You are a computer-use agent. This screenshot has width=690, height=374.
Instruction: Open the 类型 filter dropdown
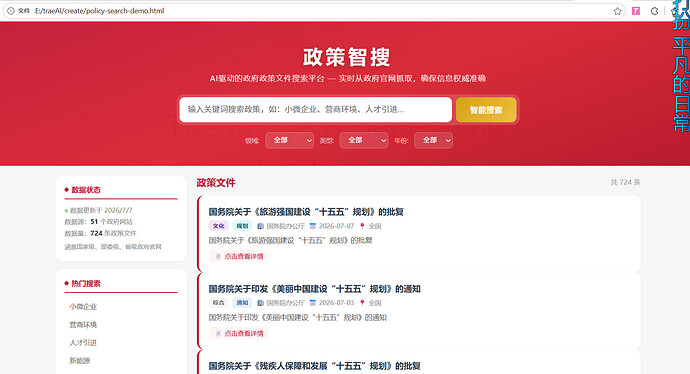[x=364, y=140]
